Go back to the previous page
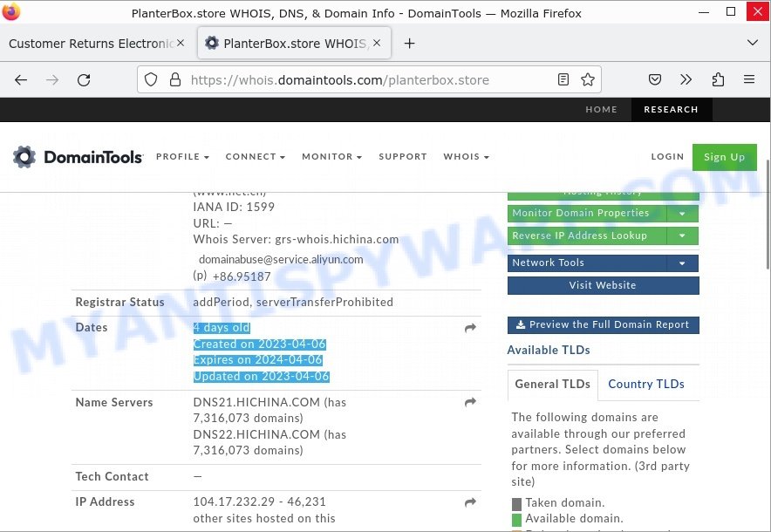Viewport: 771px width, 532px height. pyautogui.click(x=21, y=79)
